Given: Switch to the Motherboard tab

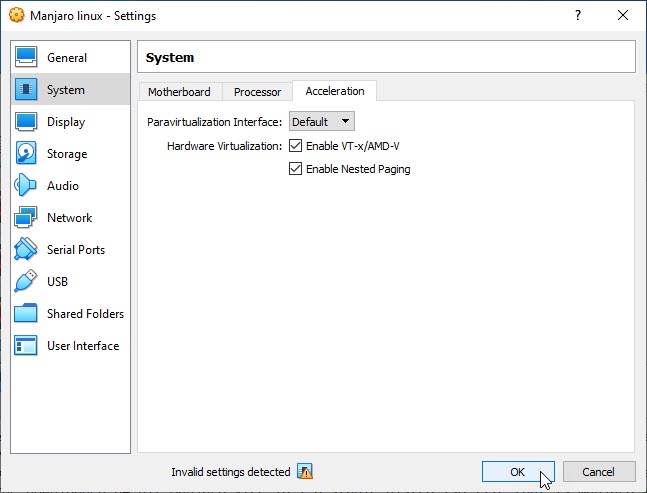Looking at the screenshot, I should (x=179, y=92).
